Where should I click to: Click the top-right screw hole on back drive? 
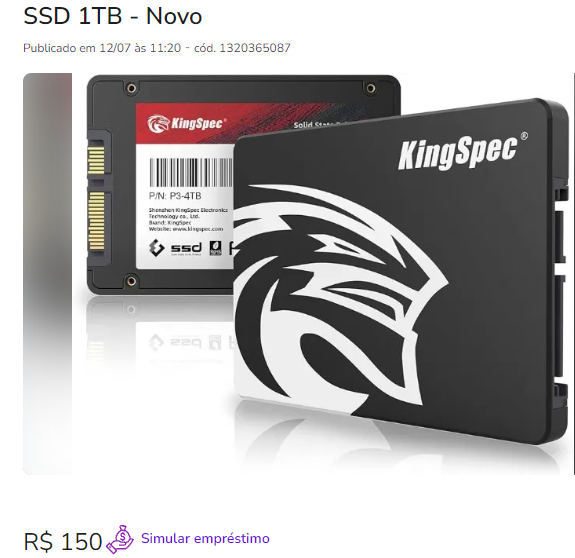click(x=370, y=88)
